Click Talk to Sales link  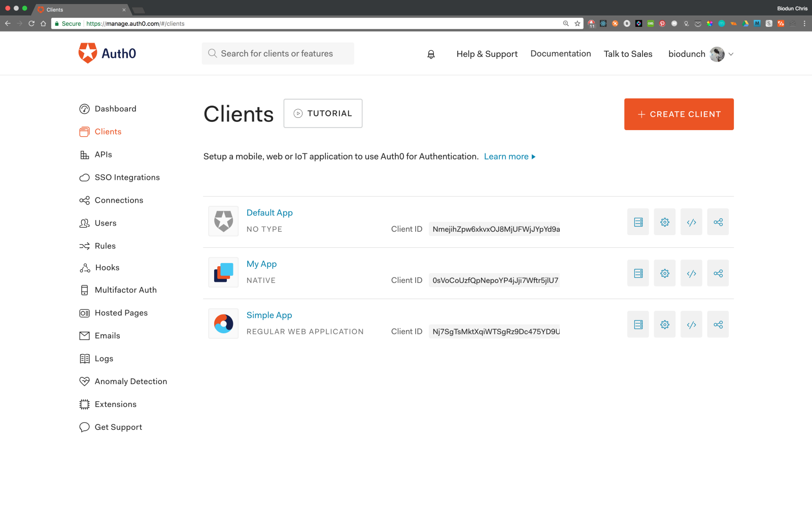point(628,54)
